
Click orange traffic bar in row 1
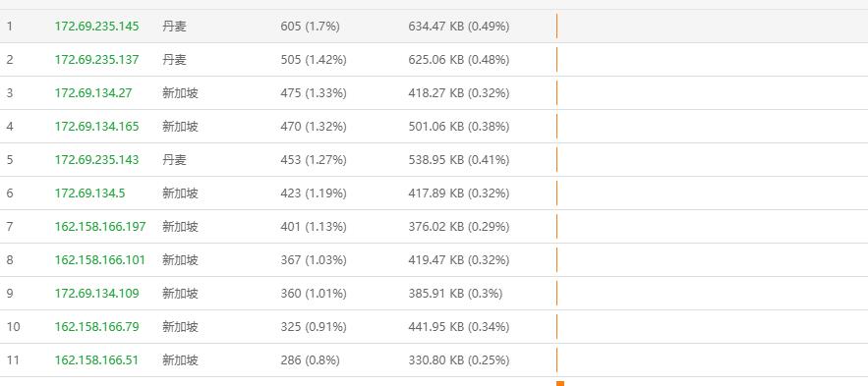[x=557, y=26]
